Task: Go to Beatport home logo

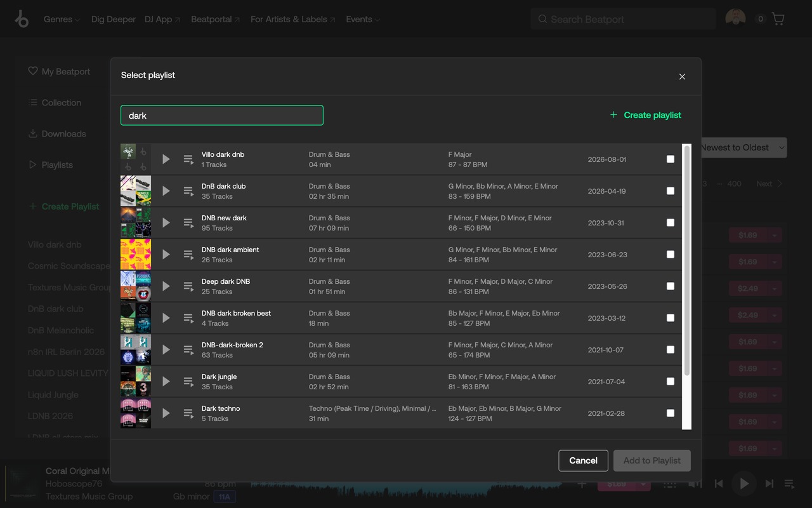Action: pos(22,19)
